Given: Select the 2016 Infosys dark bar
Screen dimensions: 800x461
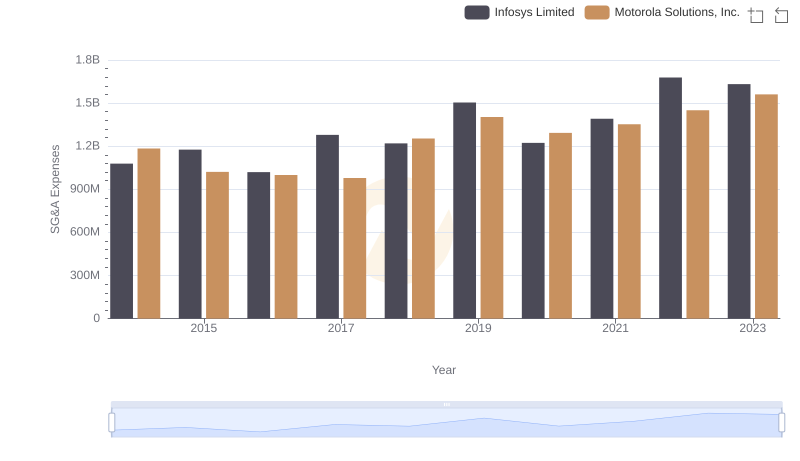Looking at the screenshot, I should 259,245.
